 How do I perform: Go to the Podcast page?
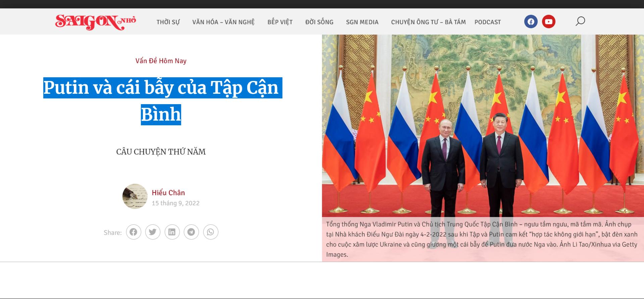488,22
